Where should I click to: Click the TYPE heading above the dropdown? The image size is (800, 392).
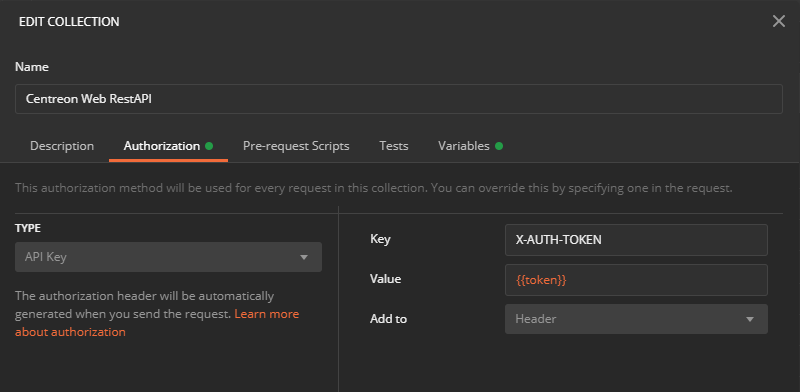tap(28, 228)
